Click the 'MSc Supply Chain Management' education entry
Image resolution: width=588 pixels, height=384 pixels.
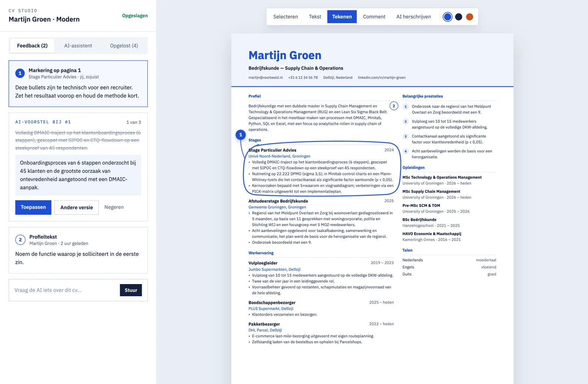click(431, 191)
